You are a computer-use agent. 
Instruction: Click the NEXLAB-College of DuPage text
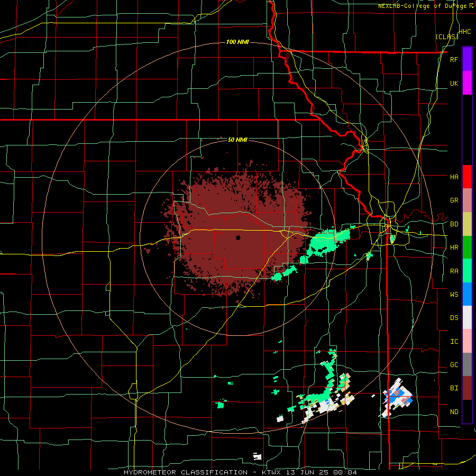(424, 6)
